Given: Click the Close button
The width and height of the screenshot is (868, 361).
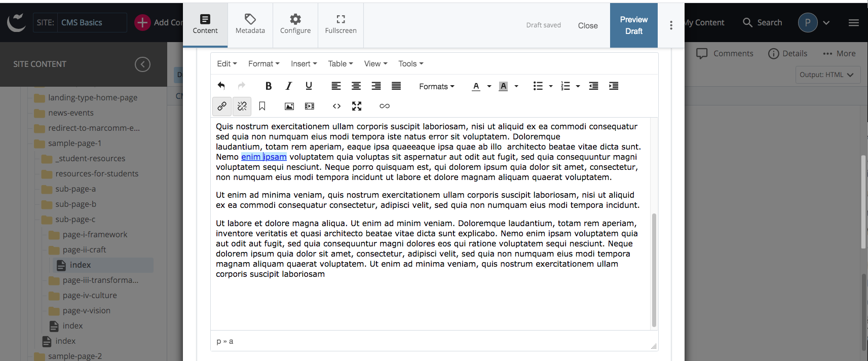Looking at the screenshot, I should click(x=588, y=25).
